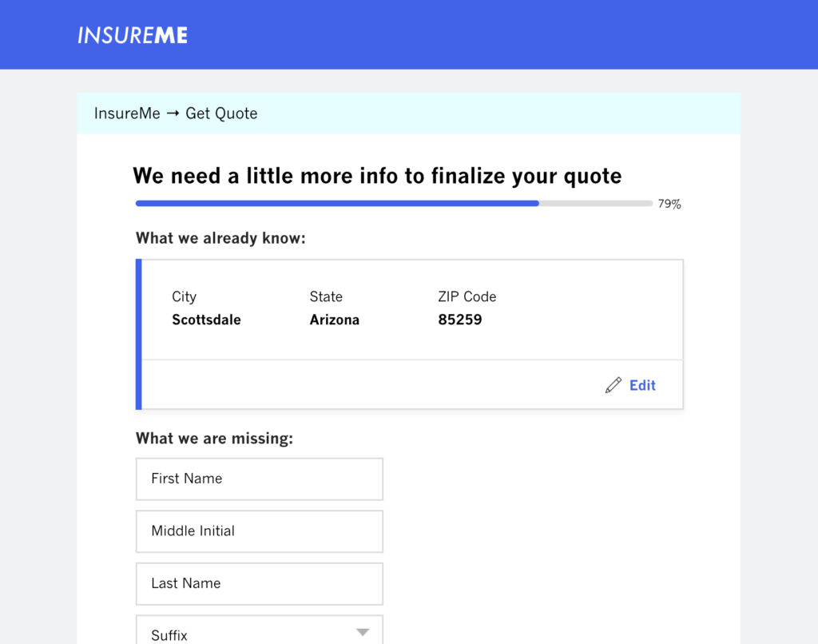Viewport: 818px width, 644px height.
Task: Open the Suffix dropdown arrow
Action: (x=363, y=633)
